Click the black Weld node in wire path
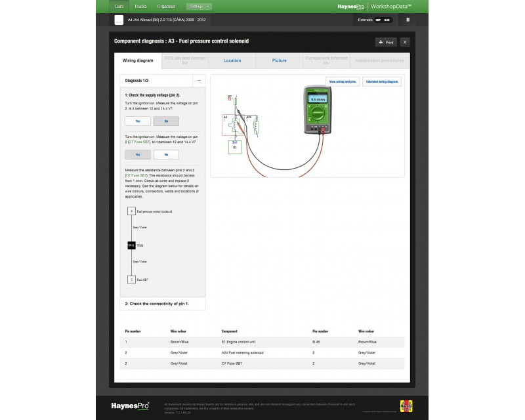The image size is (525, 420). [x=131, y=245]
